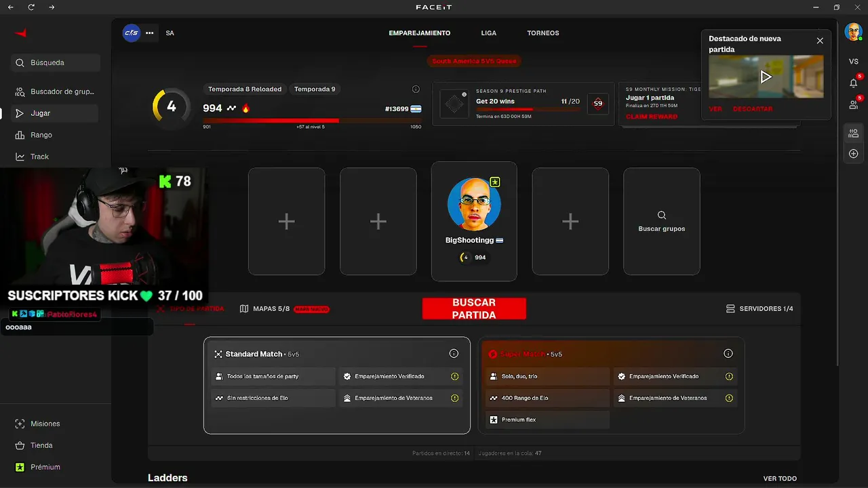Click the #13699 ranking text

pos(397,109)
